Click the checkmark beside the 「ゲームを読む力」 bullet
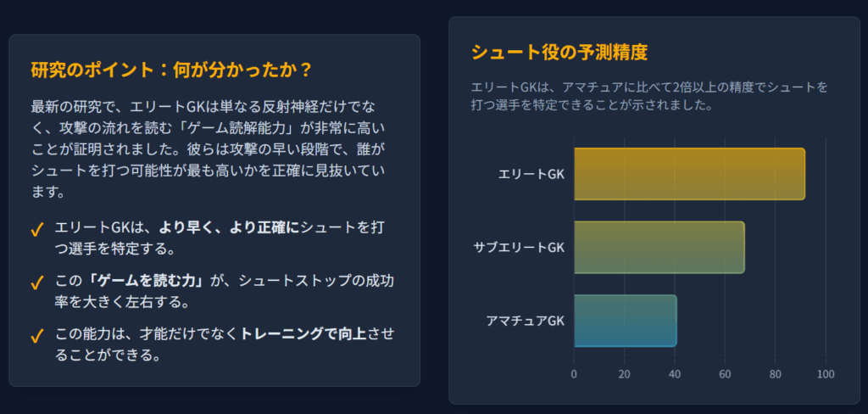This screenshot has height=414, width=868. tap(36, 283)
